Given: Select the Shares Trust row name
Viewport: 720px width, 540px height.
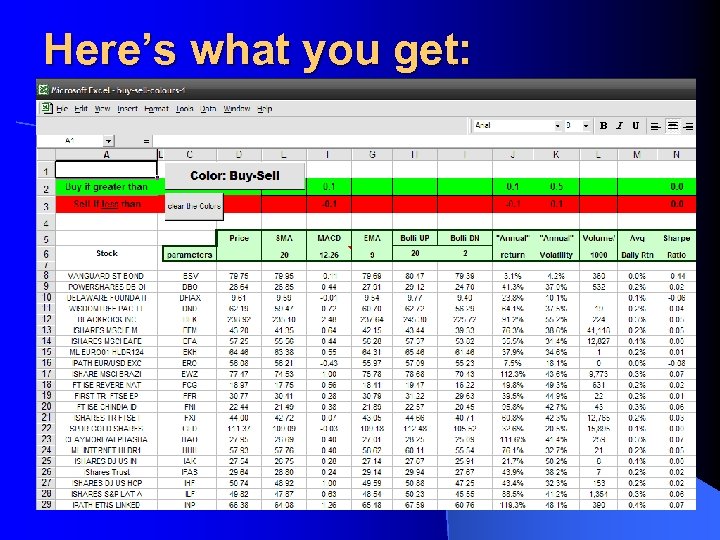Looking at the screenshot, I should [107, 472].
